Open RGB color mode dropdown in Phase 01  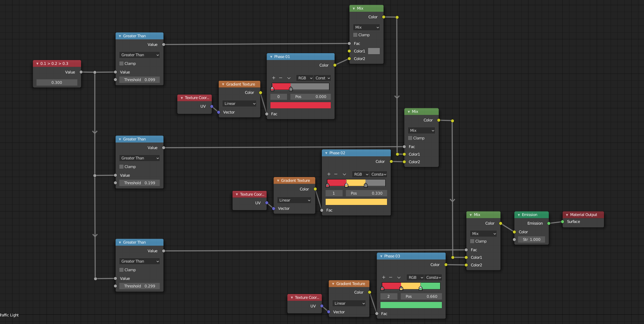pyautogui.click(x=305, y=78)
